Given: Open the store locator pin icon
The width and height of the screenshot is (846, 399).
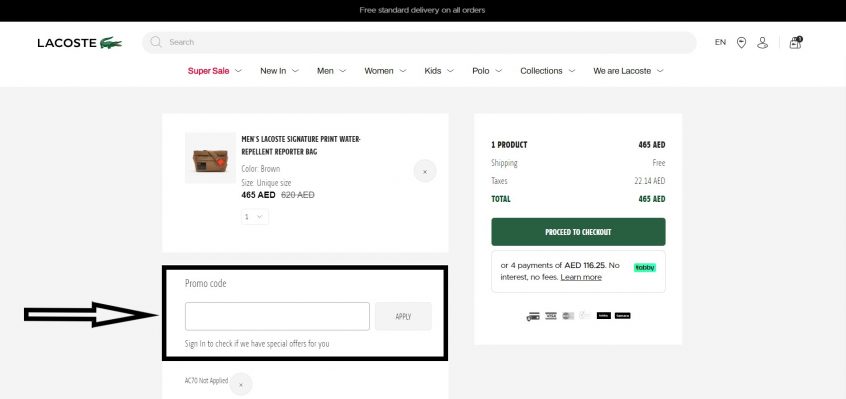Looking at the screenshot, I should [741, 43].
